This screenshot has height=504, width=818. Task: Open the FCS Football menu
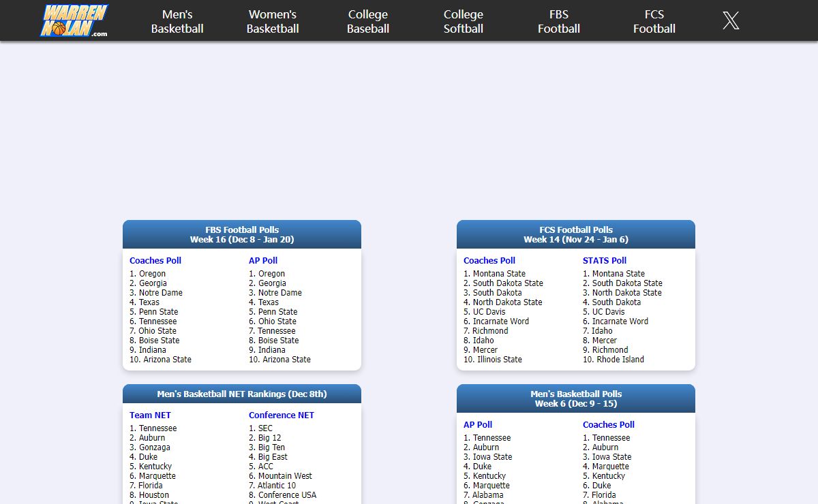654,21
